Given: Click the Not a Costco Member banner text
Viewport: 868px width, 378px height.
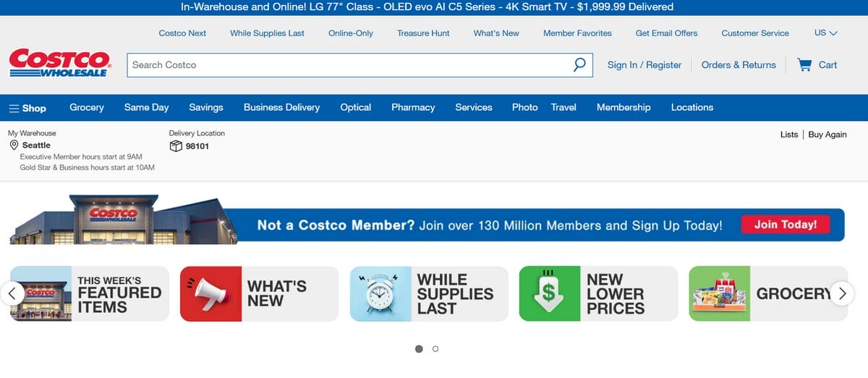Looking at the screenshot, I should (490, 225).
